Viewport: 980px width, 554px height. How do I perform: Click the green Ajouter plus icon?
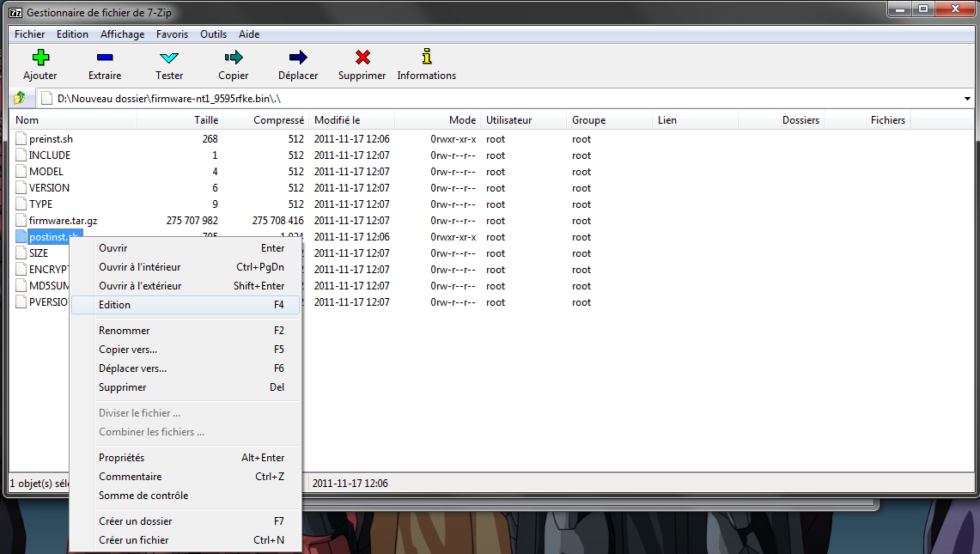click(40, 58)
